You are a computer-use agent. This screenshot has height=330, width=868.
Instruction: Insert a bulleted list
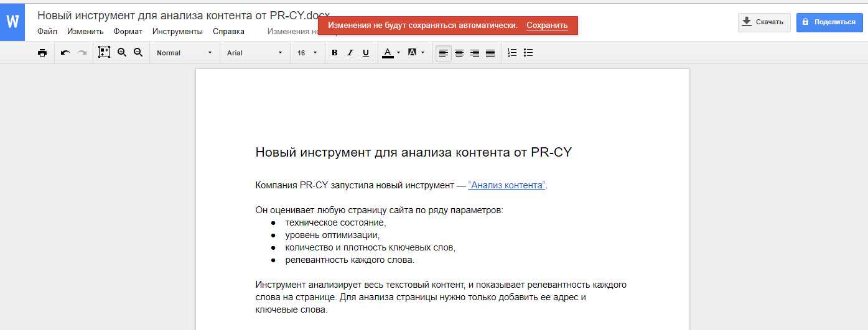coord(528,53)
